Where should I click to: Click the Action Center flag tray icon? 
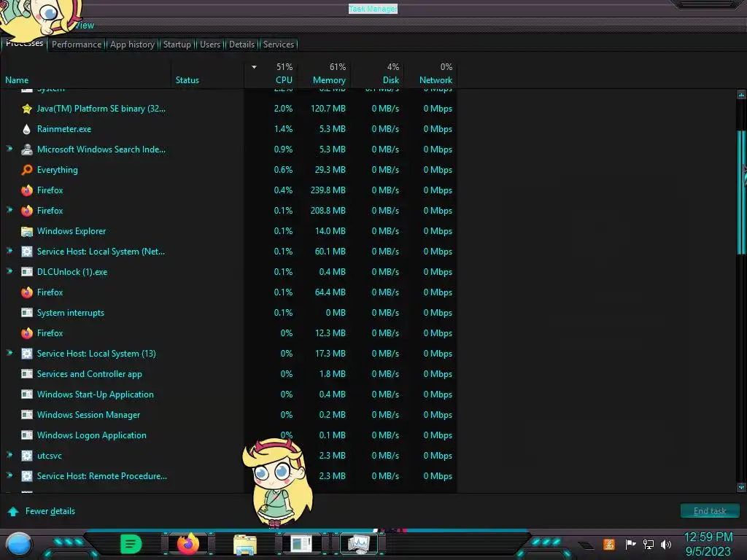coord(630,544)
